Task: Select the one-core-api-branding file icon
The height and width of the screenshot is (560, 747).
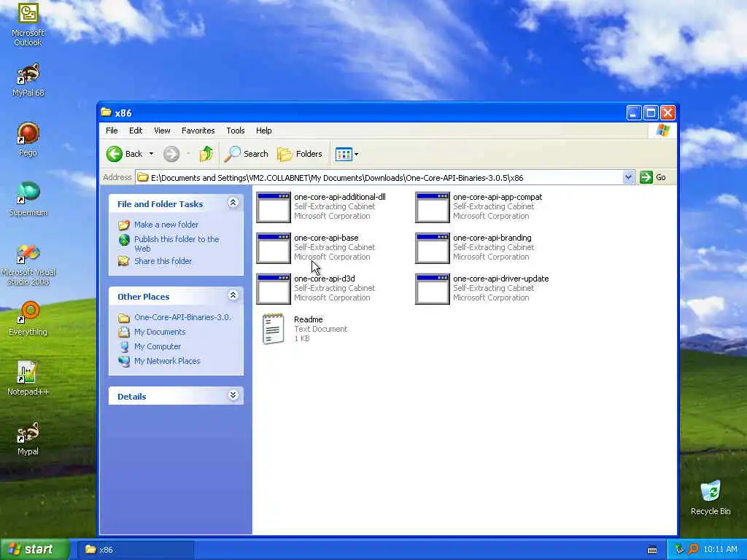Action: [432, 248]
